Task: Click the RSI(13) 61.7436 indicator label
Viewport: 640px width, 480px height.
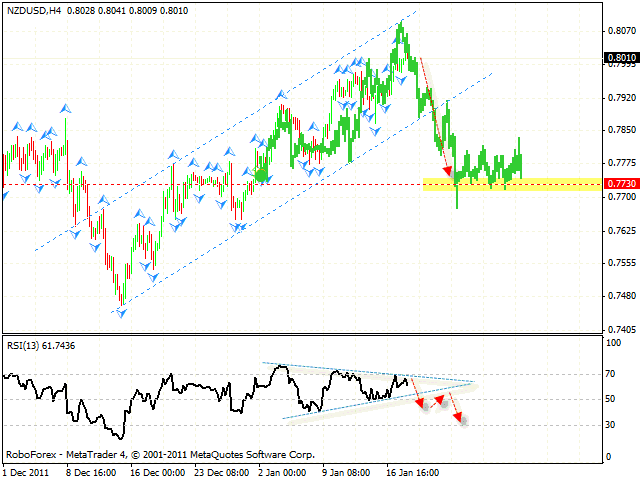Action: [39, 346]
